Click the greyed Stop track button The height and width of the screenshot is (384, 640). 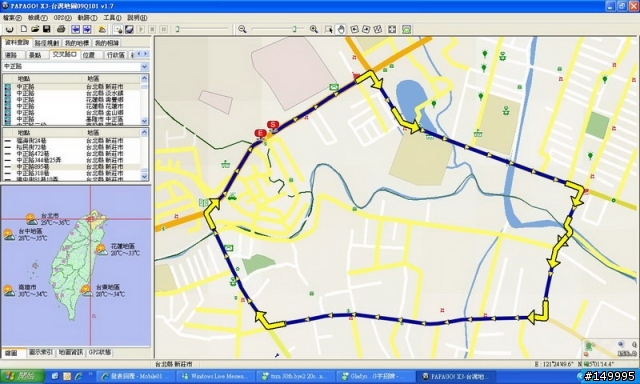point(152,29)
